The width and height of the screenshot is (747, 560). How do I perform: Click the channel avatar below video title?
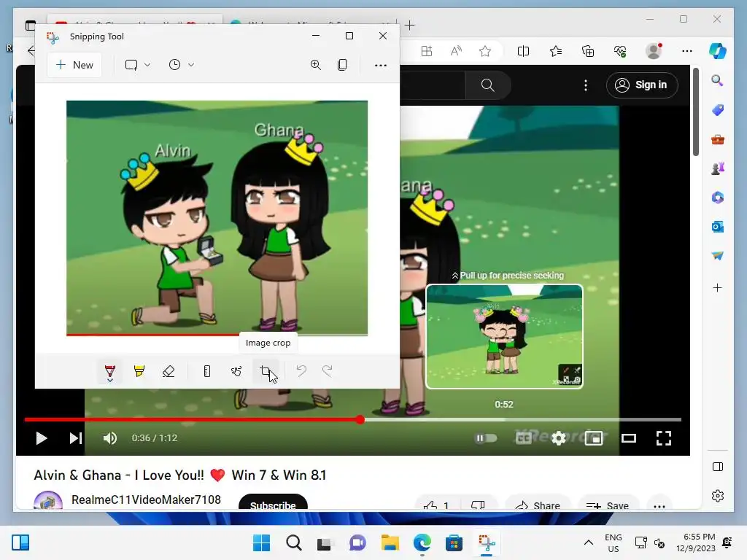pyautogui.click(x=48, y=502)
